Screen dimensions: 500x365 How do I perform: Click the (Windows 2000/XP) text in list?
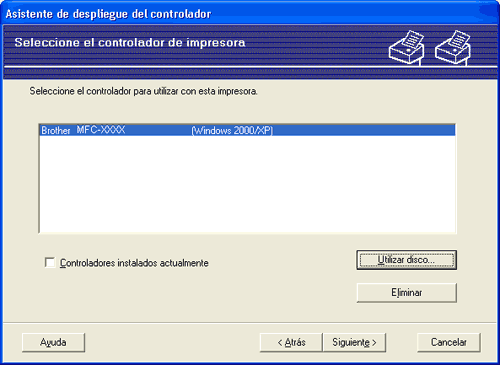tap(232, 130)
